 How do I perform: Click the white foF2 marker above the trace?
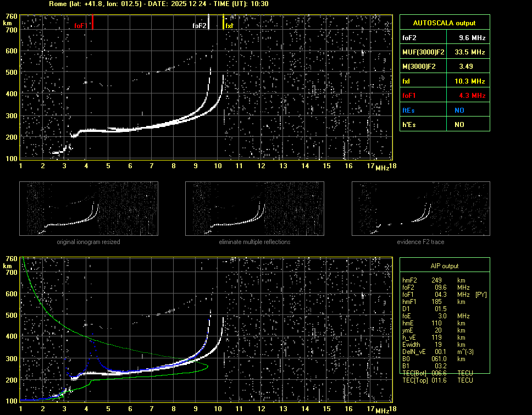click(x=209, y=23)
